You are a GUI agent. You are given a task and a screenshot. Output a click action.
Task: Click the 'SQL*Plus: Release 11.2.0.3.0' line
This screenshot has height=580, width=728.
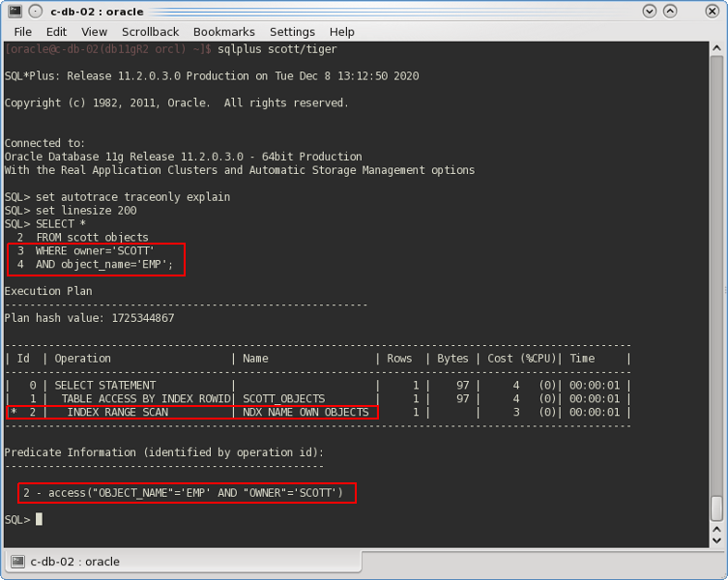point(212,76)
